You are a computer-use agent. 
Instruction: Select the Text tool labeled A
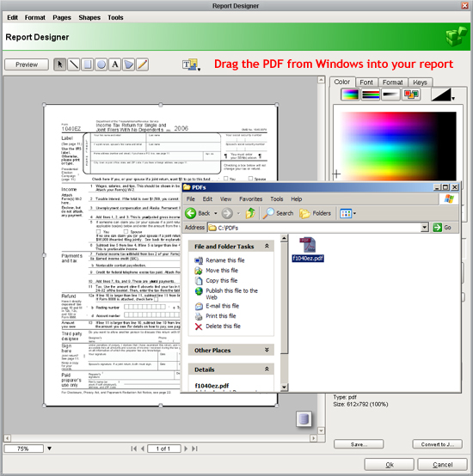tap(115, 64)
